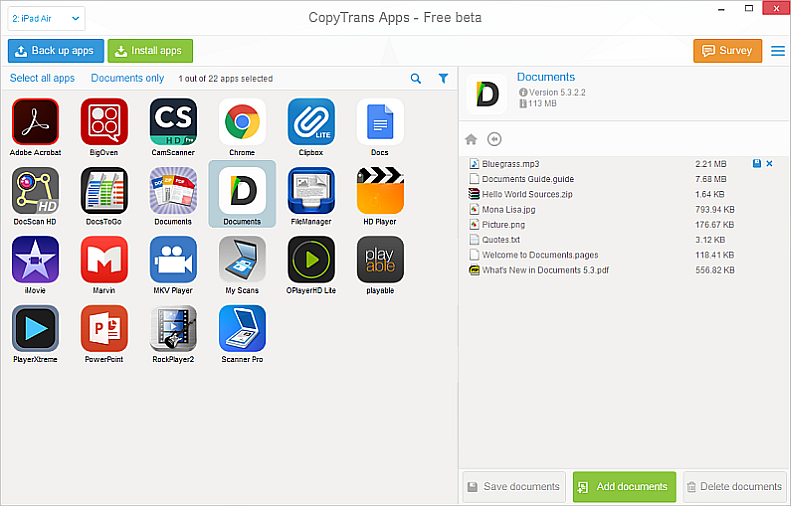The image size is (791, 506).
Task: Click the Save documents button
Action: 514,487
